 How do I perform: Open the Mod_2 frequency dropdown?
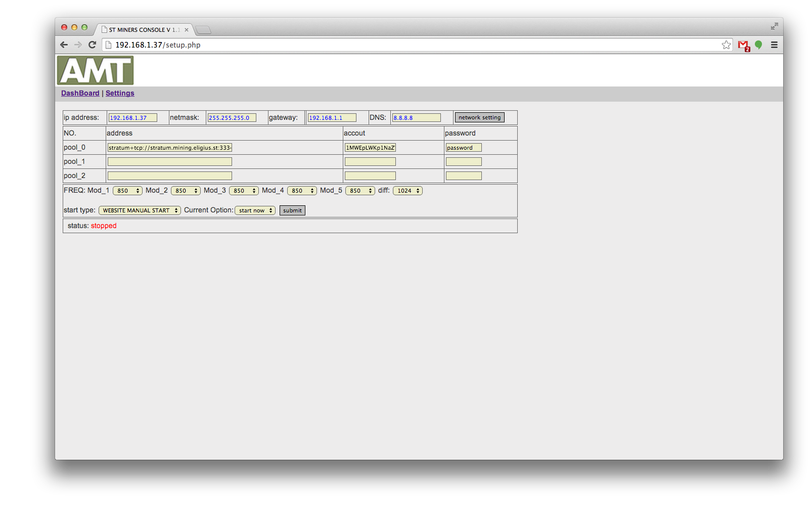click(186, 191)
